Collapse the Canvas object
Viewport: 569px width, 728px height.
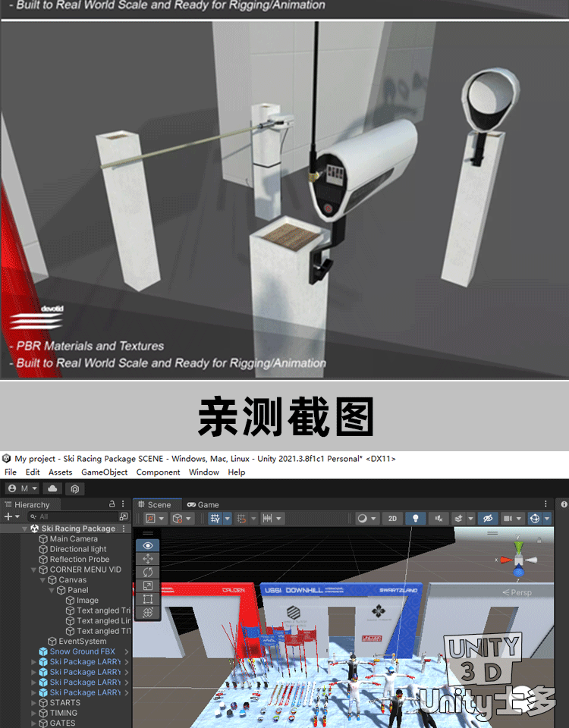42,580
